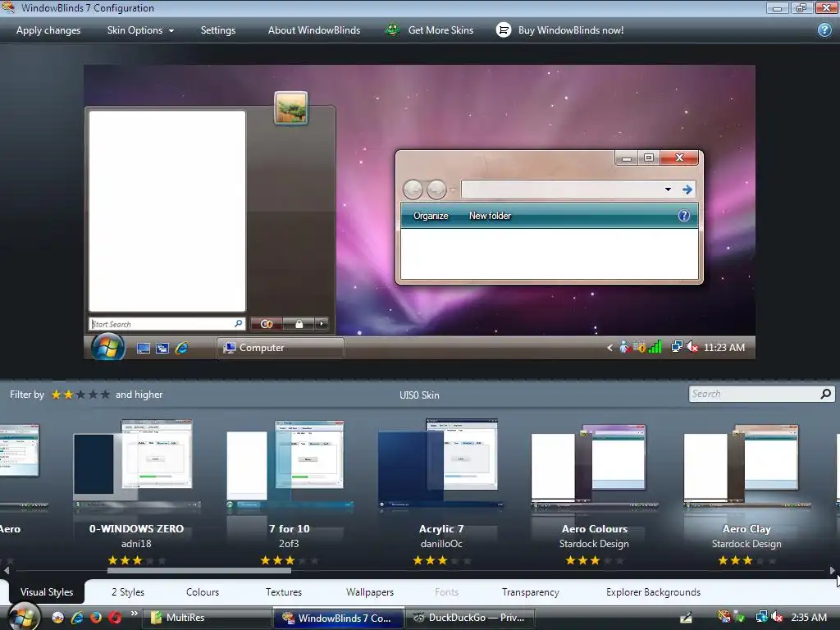840x630 pixels.
Task: Open the Settings menu
Action: tap(218, 30)
